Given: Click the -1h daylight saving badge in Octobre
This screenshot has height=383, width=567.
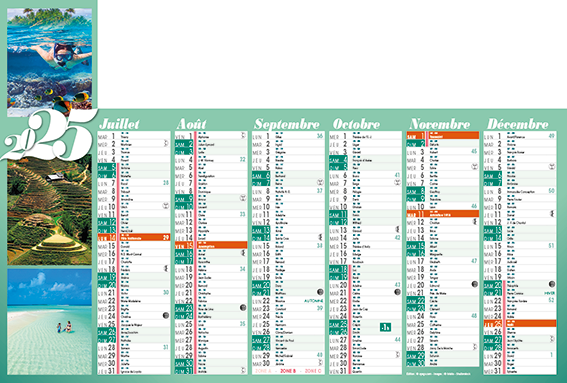Looking at the screenshot, I should click(x=385, y=327).
